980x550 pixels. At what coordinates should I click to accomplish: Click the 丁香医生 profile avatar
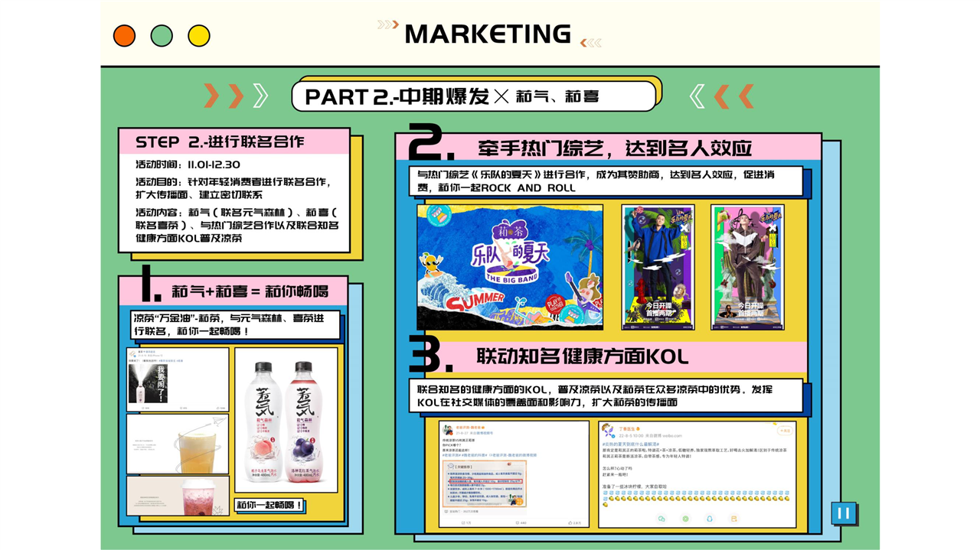608,431
